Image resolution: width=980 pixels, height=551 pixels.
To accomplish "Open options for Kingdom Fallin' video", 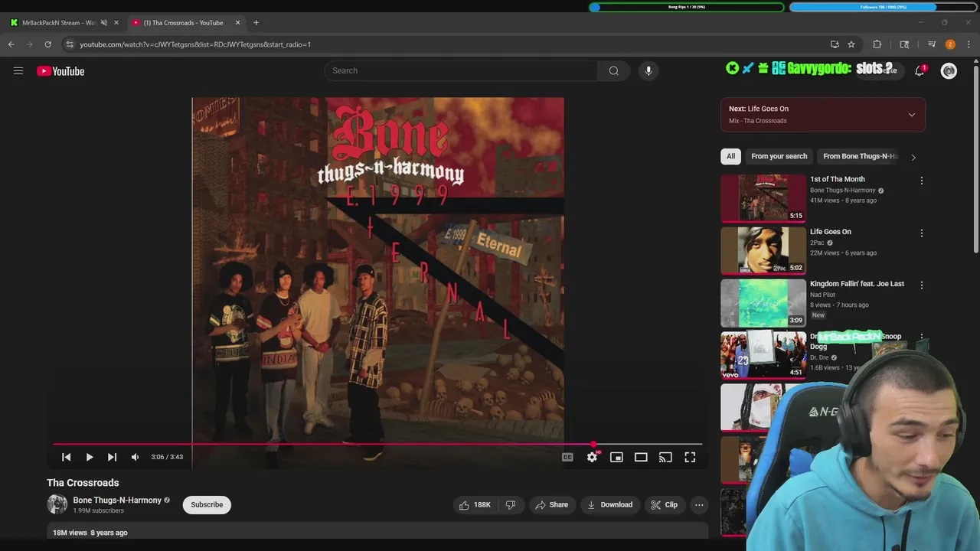I will (x=921, y=285).
